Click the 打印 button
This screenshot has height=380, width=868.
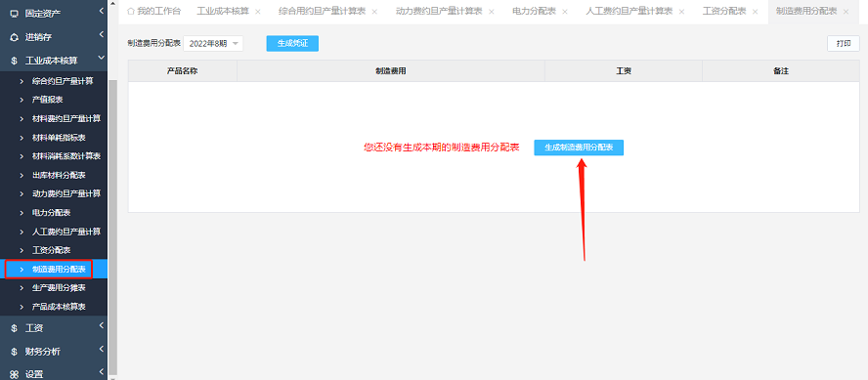[x=844, y=44]
